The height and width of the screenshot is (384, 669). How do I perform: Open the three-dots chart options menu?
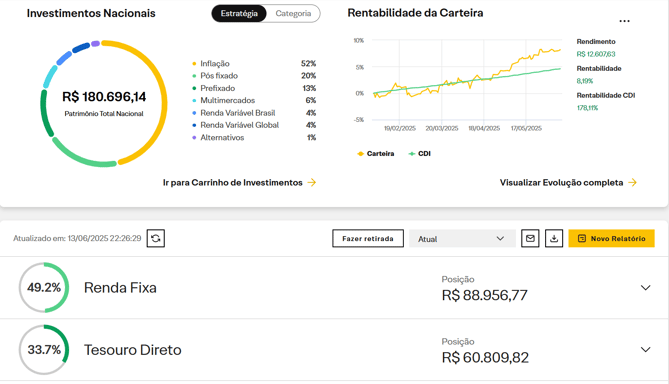pos(624,21)
